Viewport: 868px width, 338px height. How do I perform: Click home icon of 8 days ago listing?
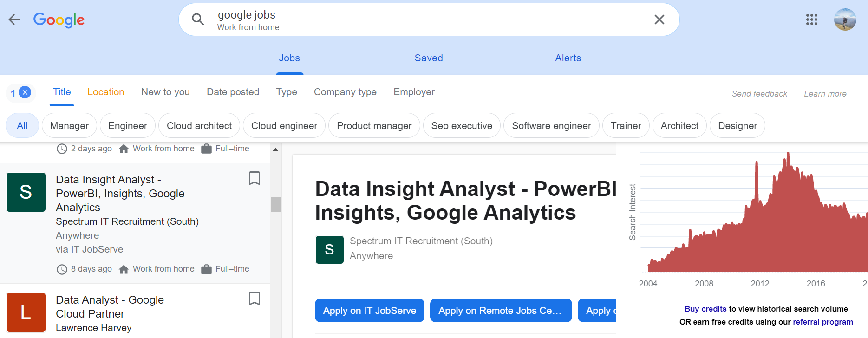(x=124, y=269)
